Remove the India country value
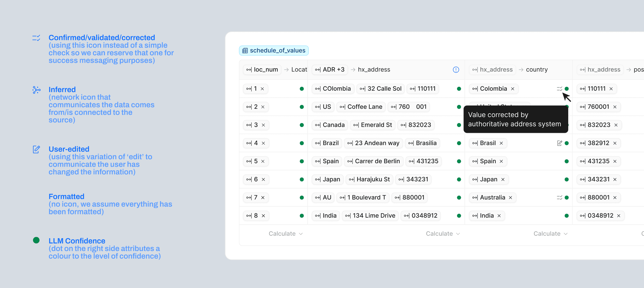The width and height of the screenshot is (644, 288). (x=499, y=216)
